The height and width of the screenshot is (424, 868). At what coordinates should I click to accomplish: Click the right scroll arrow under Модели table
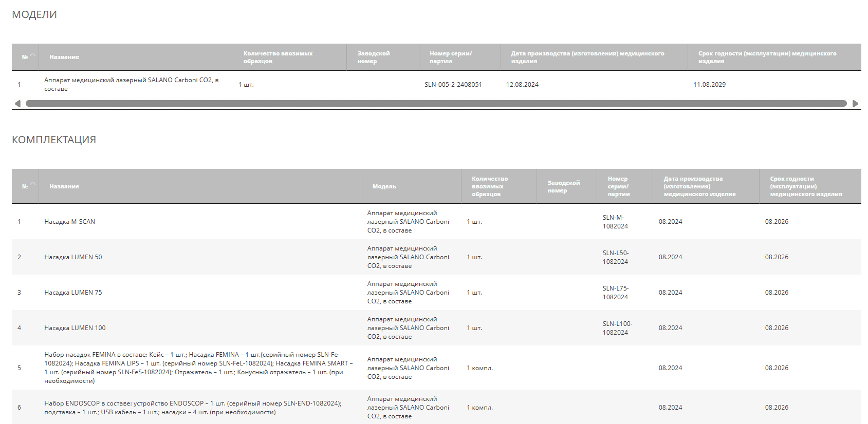pos(855,104)
